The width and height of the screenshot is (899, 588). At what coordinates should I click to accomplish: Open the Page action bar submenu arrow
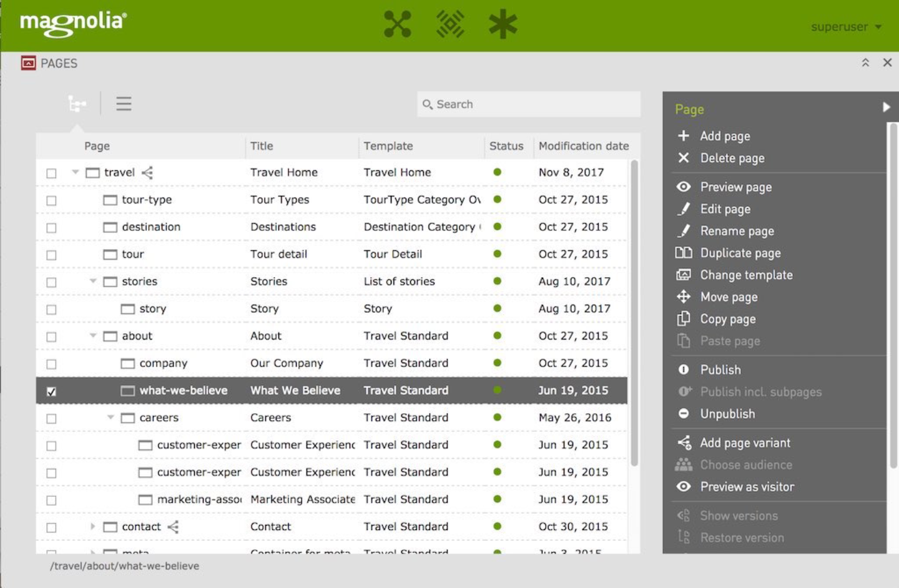887,107
